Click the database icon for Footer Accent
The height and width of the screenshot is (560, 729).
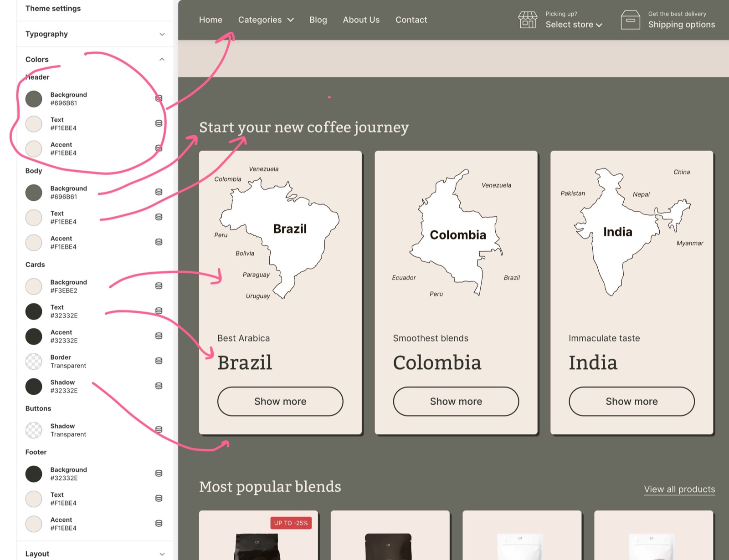tap(159, 524)
